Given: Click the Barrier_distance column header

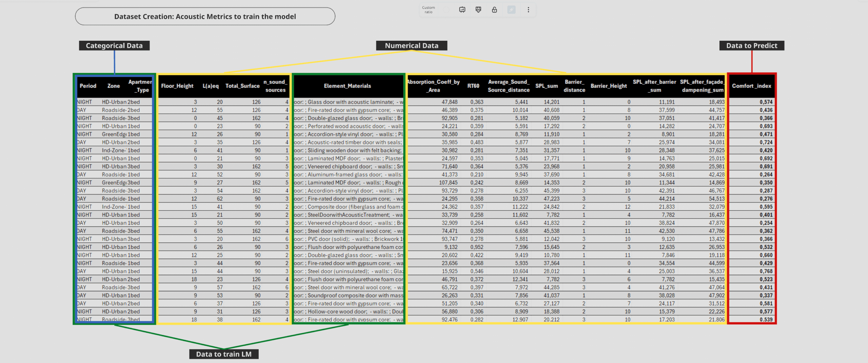Looking at the screenshot, I should (574, 86).
